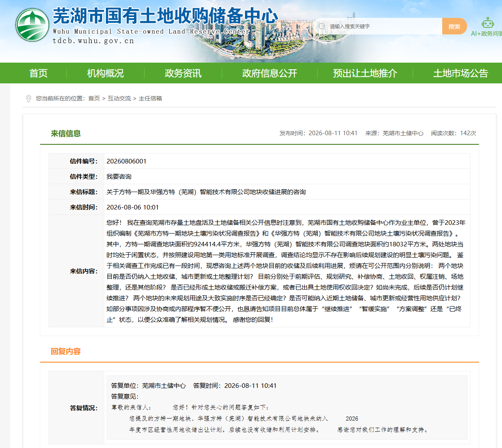
Task: Click the location pin icon in breadcrumb
Action: [x=28, y=99]
